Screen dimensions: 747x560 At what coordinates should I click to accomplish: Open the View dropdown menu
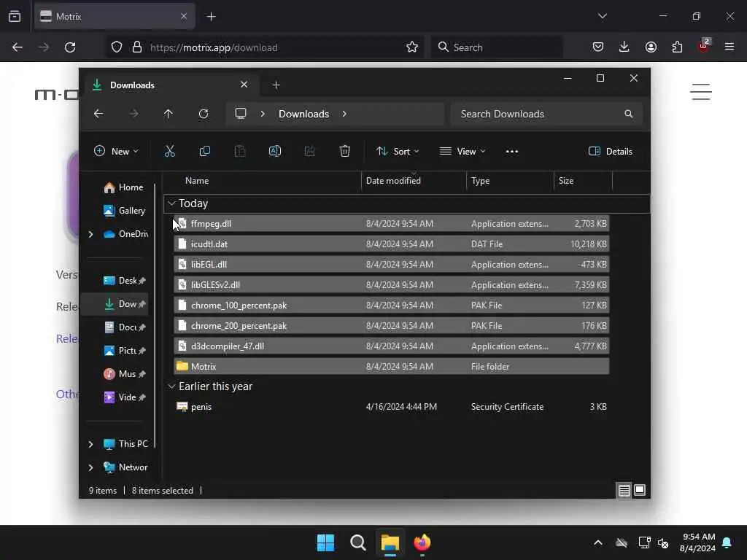coord(462,152)
